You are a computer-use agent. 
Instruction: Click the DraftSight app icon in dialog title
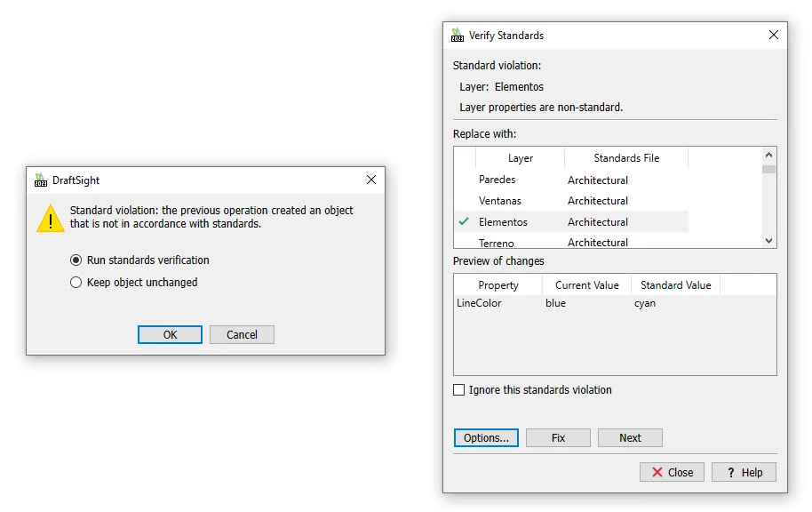tap(41, 180)
